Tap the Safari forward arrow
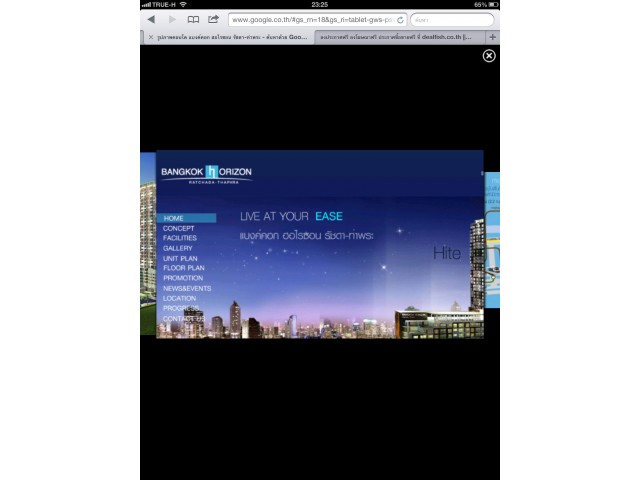 pyautogui.click(x=172, y=19)
